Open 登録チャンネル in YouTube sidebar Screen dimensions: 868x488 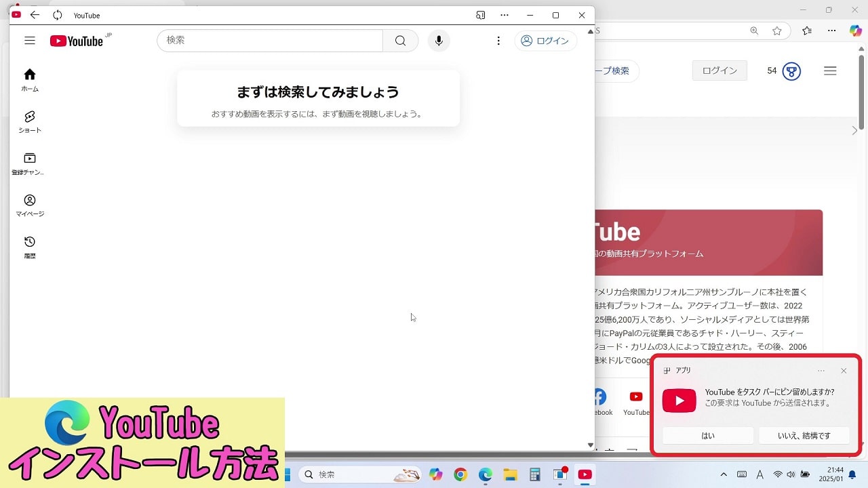pyautogui.click(x=30, y=163)
